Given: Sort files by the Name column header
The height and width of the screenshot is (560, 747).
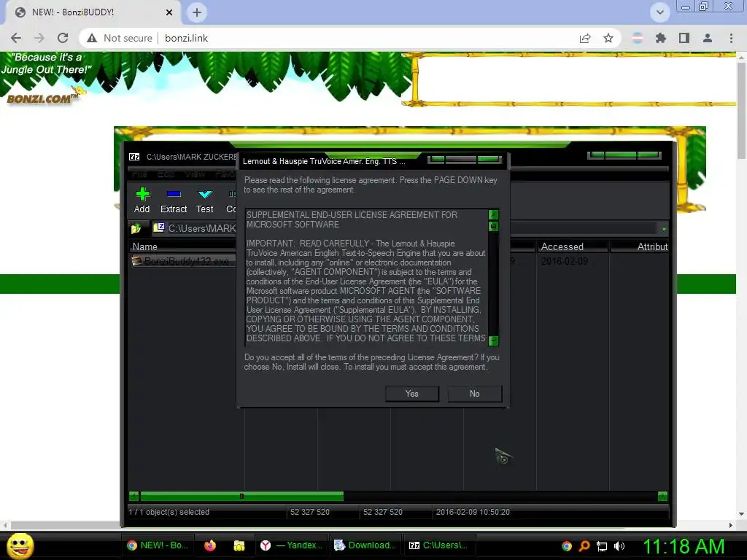Looking at the screenshot, I should [183, 246].
